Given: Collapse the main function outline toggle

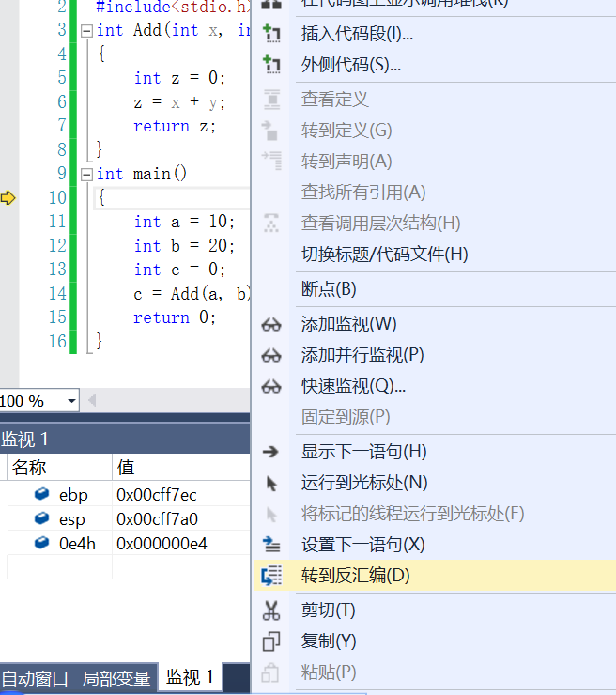Looking at the screenshot, I should 87,175.
